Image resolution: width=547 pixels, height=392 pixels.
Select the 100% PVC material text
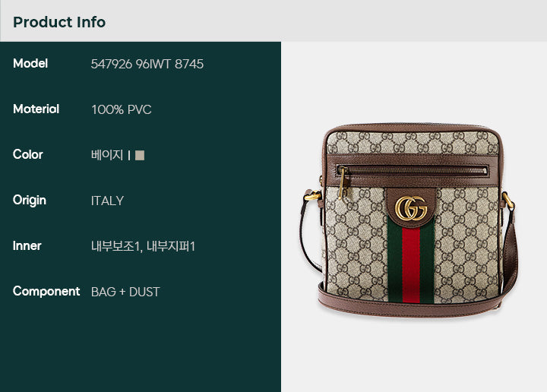[122, 109]
